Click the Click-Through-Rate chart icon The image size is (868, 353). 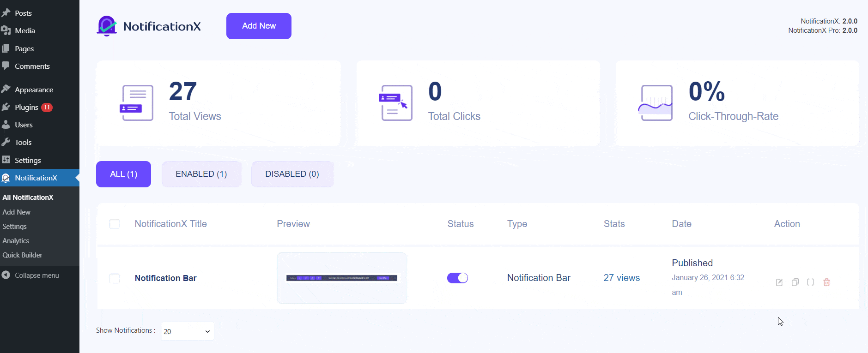[x=656, y=103]
